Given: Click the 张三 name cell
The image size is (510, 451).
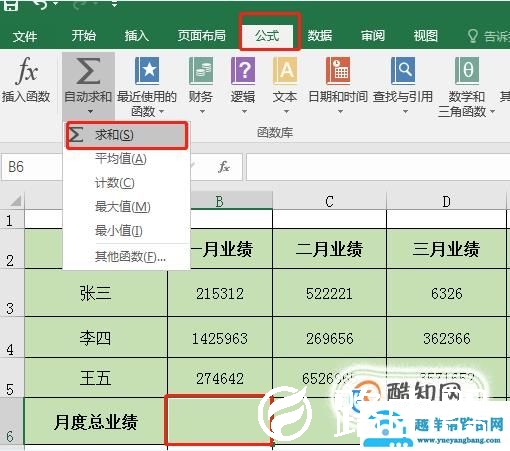Looking at the screenshot, I should [96, 293].
